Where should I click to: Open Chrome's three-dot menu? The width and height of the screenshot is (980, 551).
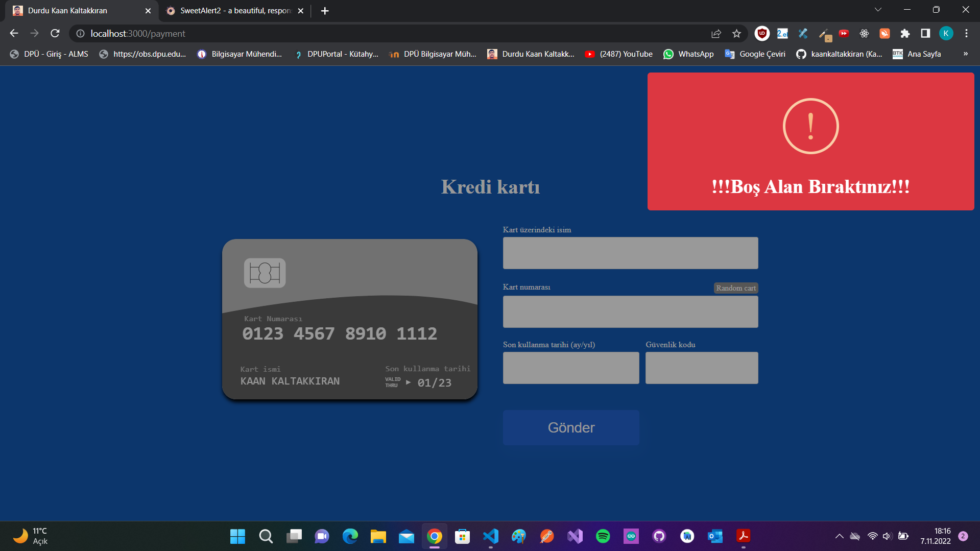[x=966, y=33]
